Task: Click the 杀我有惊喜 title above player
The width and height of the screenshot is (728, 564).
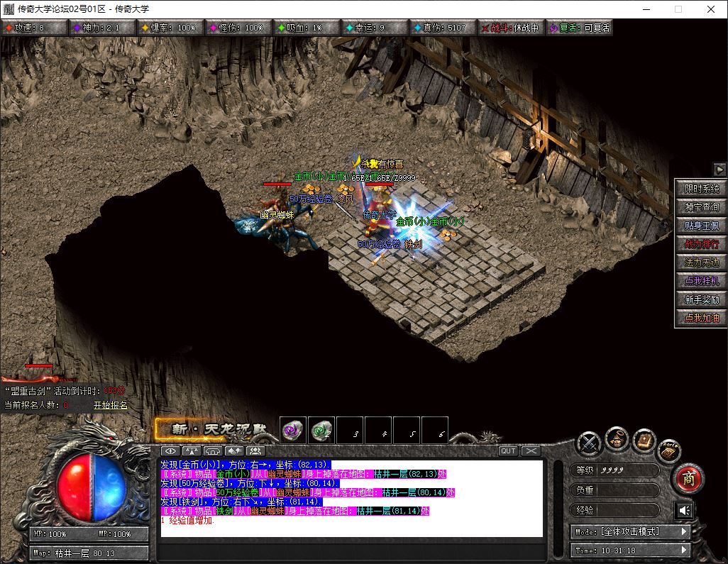Action: [382, 164]
